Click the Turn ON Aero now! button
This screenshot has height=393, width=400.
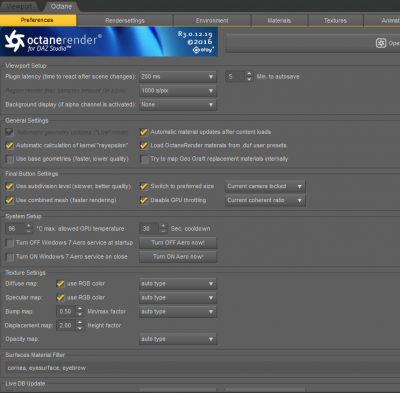(x=178, y=257)
